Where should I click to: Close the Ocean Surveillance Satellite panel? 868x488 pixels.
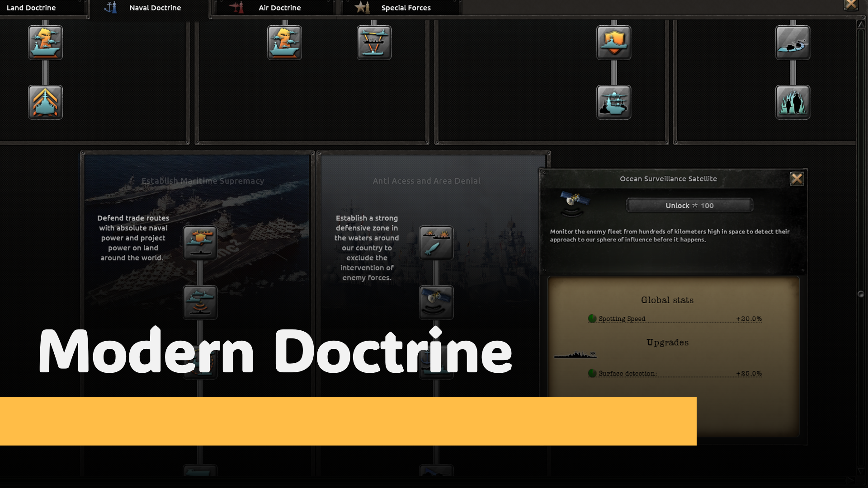797,179
